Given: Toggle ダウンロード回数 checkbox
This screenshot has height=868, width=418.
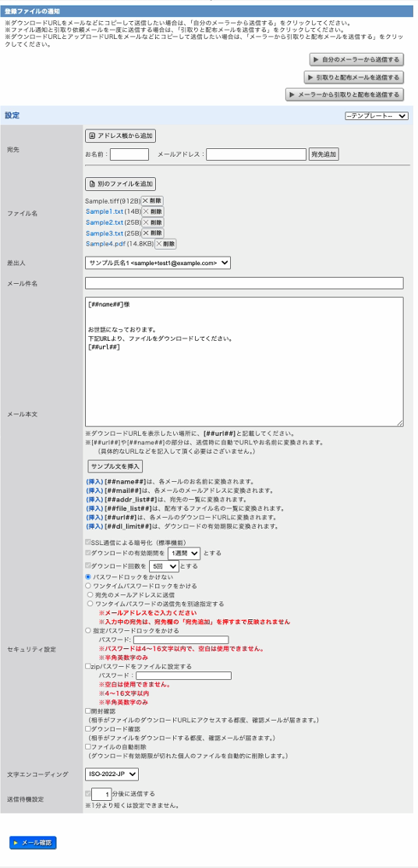Looking at the screenshot, I should (88, 565).
